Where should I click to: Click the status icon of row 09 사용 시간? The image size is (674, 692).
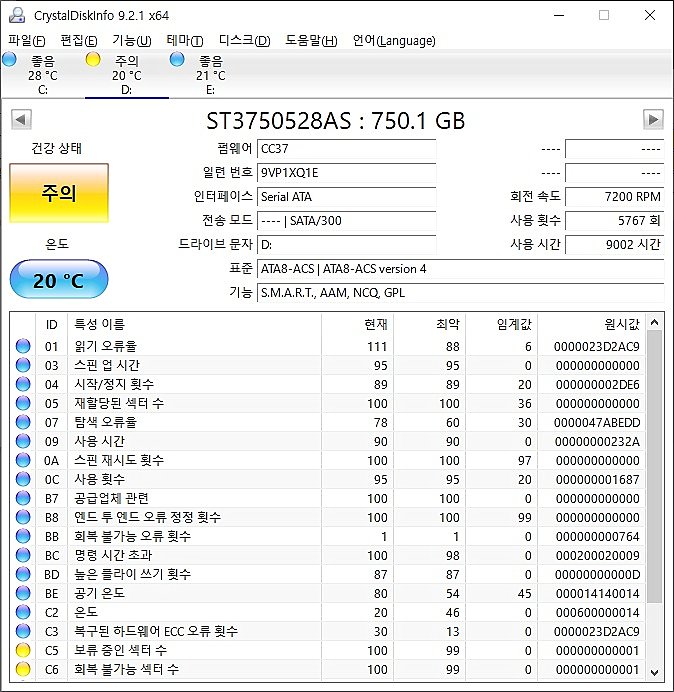click(x=23, y=441)
